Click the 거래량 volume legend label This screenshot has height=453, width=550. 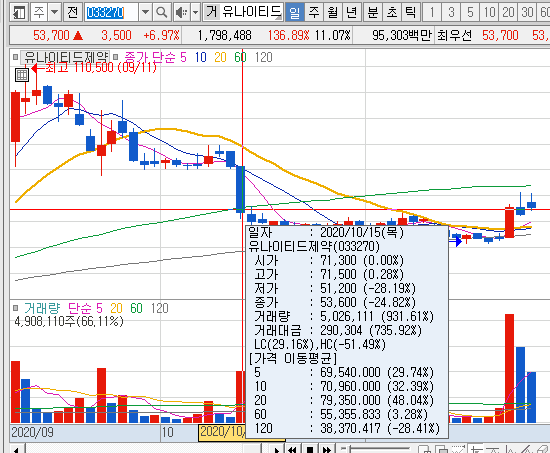pyautogui.click(x=42, y=308)
